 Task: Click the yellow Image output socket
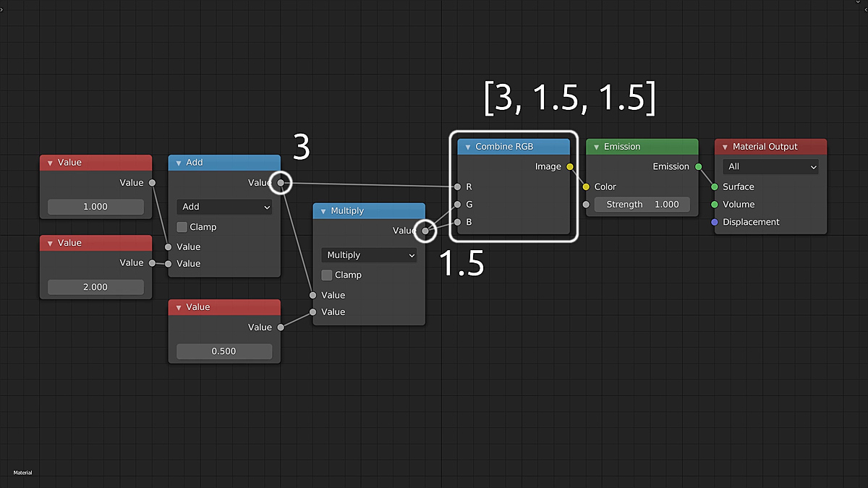click(570, 167)
